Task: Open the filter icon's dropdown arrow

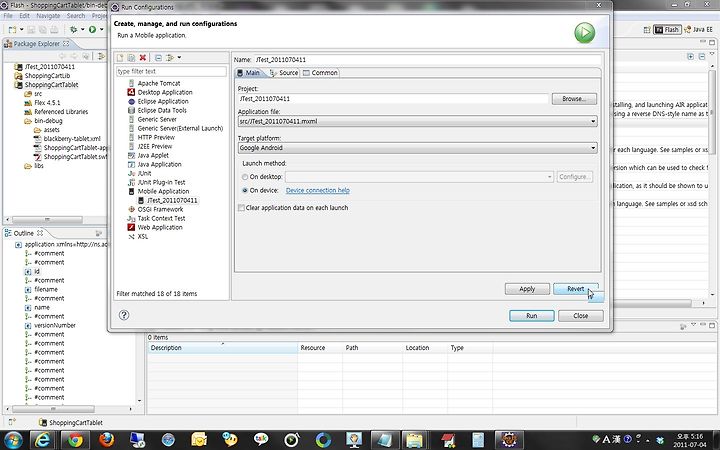Action: pos(179,58)
